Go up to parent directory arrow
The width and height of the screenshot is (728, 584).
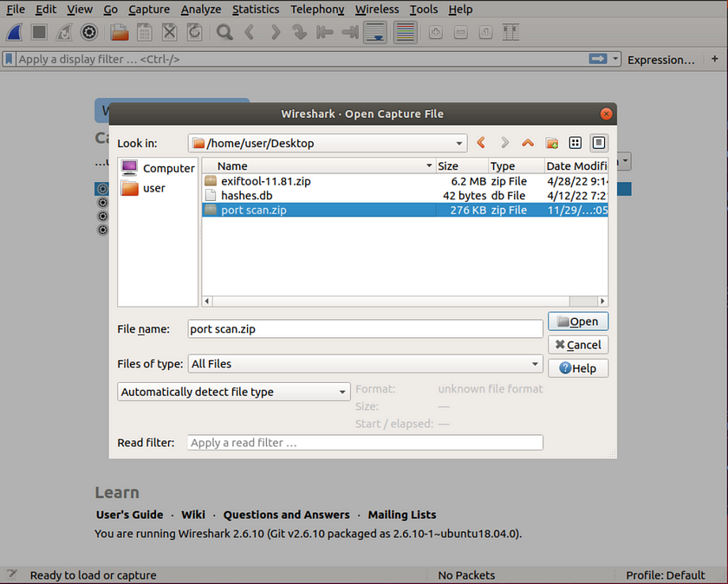pos(528,143)
